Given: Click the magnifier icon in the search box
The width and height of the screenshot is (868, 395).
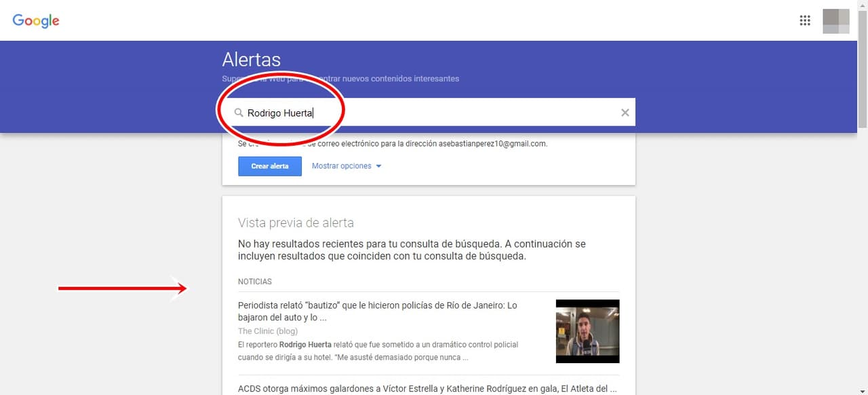Looking at the screenshot, I should pos(239,113).
